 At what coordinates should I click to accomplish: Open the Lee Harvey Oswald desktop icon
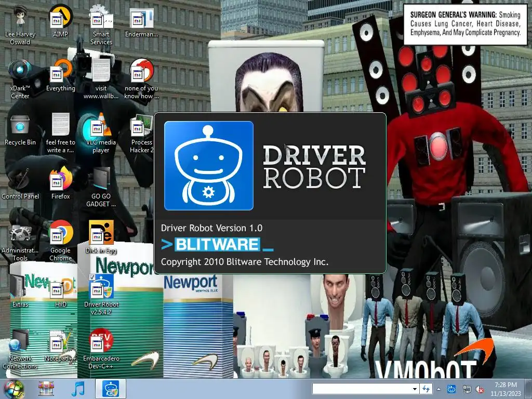(20, 25)
